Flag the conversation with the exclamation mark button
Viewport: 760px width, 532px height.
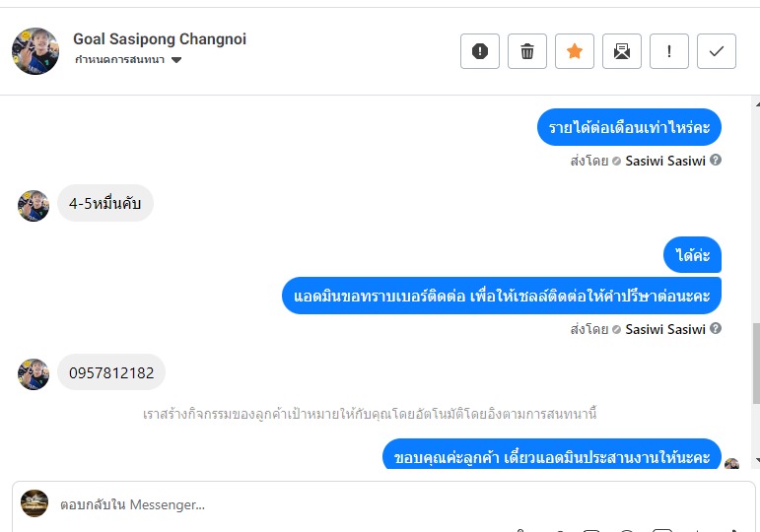(x=669, y=51)
